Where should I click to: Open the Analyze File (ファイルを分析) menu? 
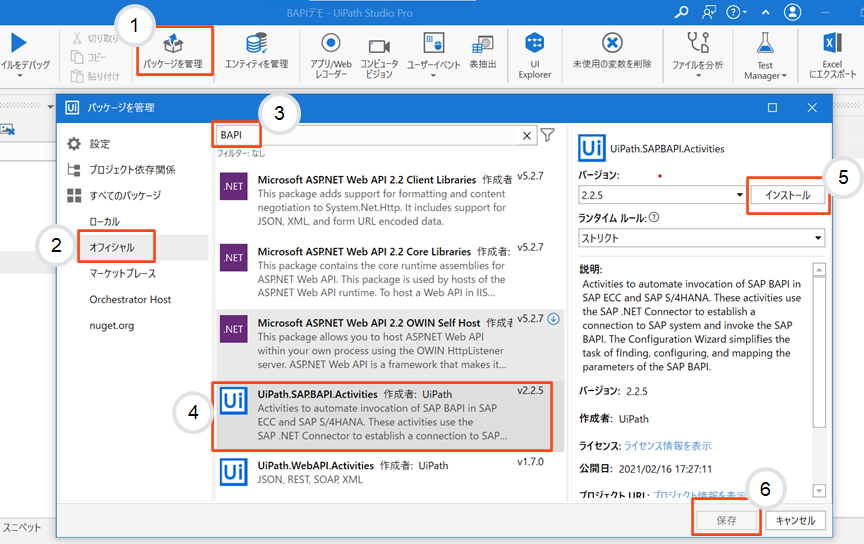698,56
